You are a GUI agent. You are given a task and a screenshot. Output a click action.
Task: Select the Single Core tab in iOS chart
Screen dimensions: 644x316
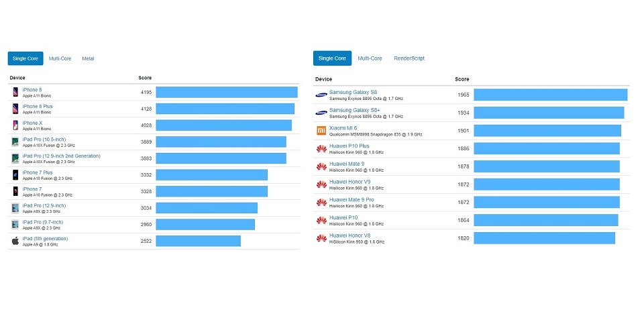tap(25, 58)
